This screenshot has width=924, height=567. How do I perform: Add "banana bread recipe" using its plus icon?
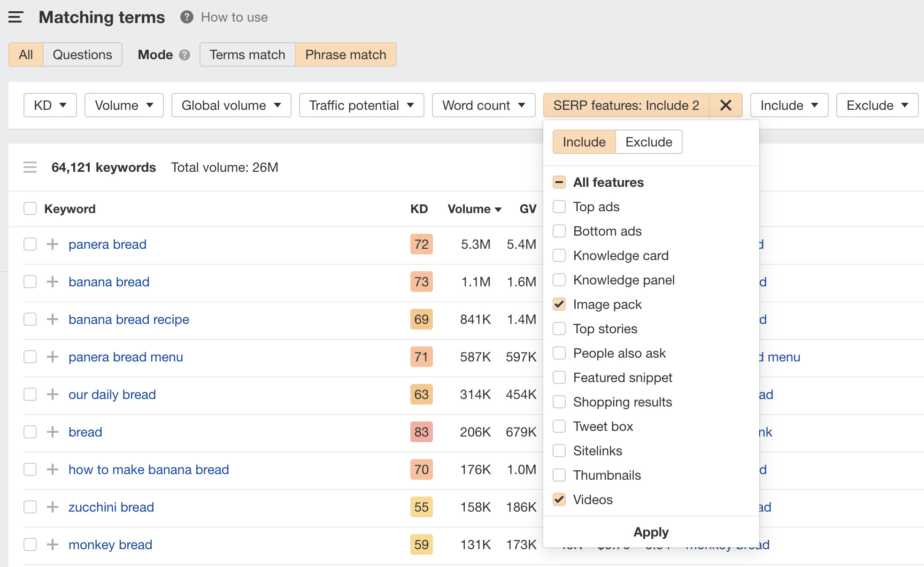(52, 319)
